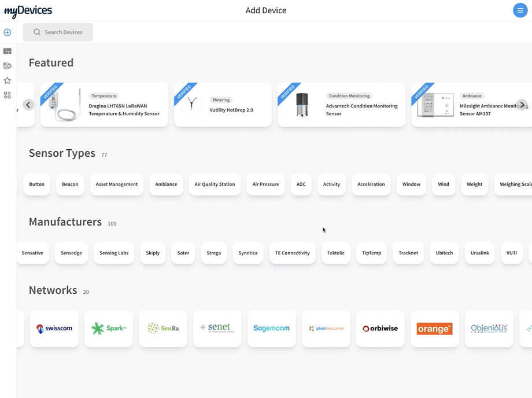Image resolution: width=532 pixels, height=398 pixels.
Task: Choose the Strega manufacturer
Action: 214,253
